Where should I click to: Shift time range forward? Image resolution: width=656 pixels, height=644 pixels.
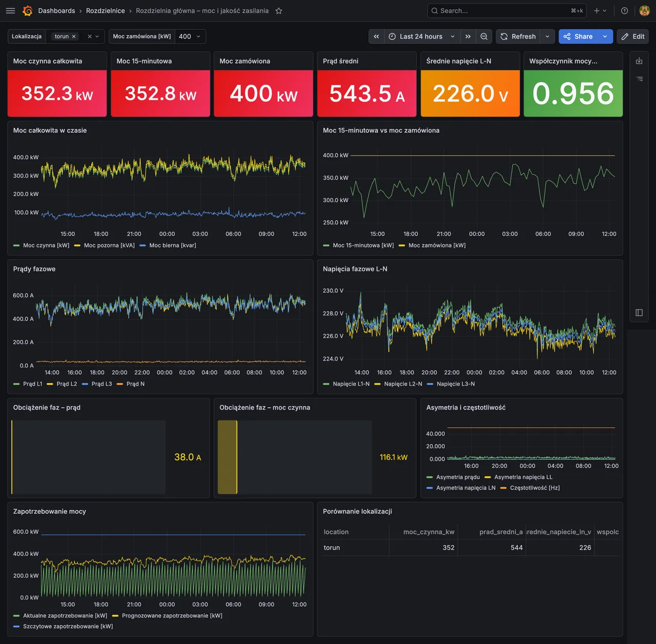[468, 36]
